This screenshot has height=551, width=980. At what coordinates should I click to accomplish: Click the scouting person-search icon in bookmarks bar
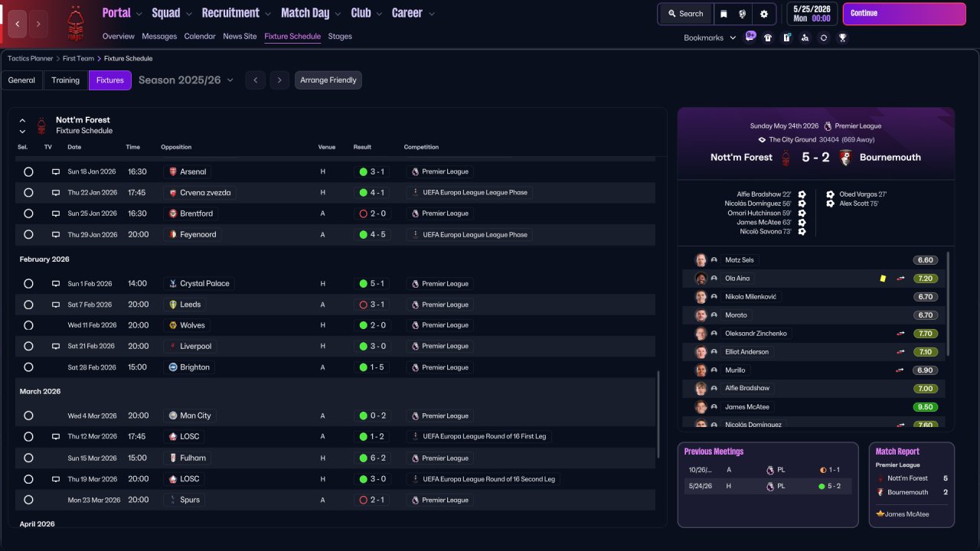[805, 37]
